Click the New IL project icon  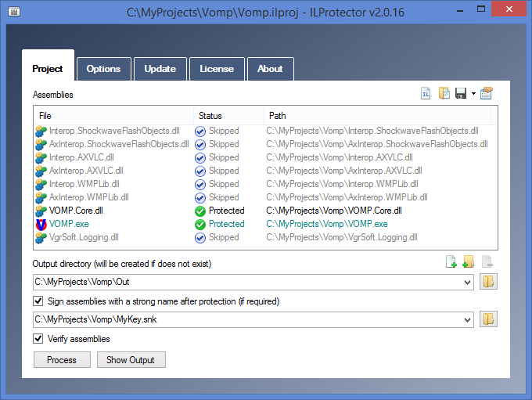pos(426,93)
